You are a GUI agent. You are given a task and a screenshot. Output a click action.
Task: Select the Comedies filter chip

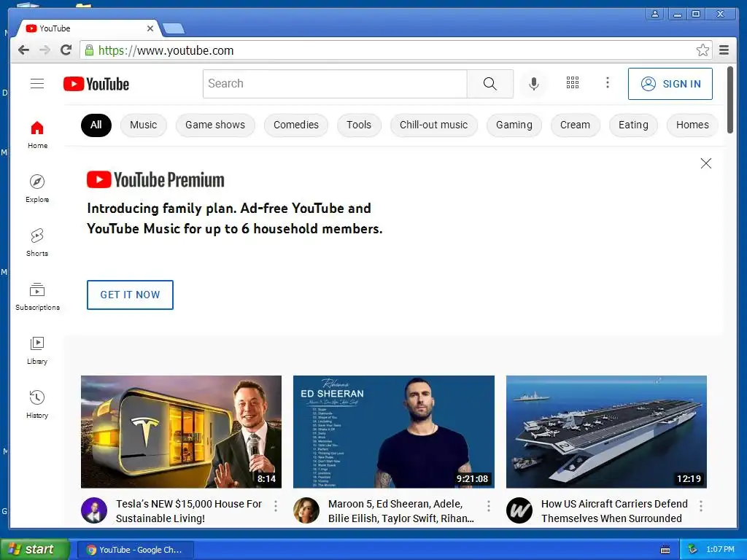(x=296, y=125)
